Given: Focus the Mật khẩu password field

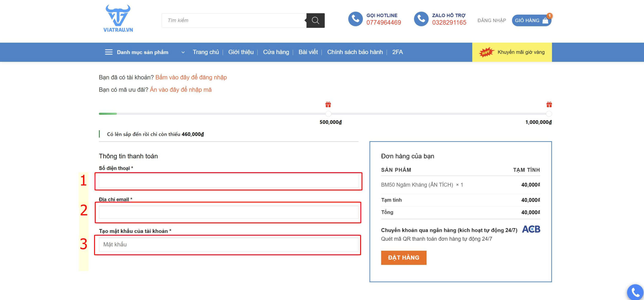Looking at the screenshot, I should [228, 244].
